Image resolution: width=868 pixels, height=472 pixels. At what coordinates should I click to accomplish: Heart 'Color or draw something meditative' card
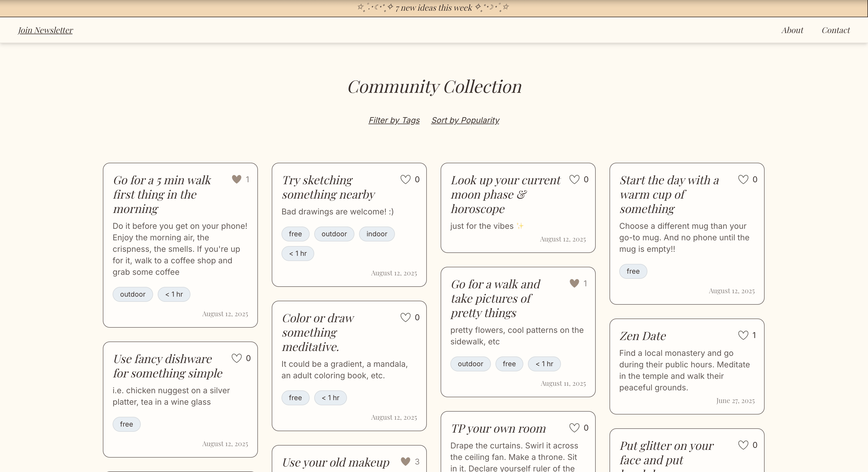(x=405, y=317)
